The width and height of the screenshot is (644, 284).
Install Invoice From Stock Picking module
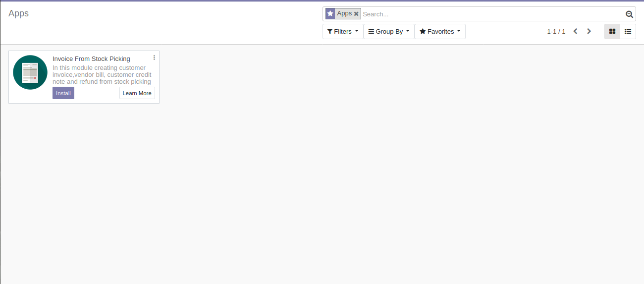click(x=63, y=93)
